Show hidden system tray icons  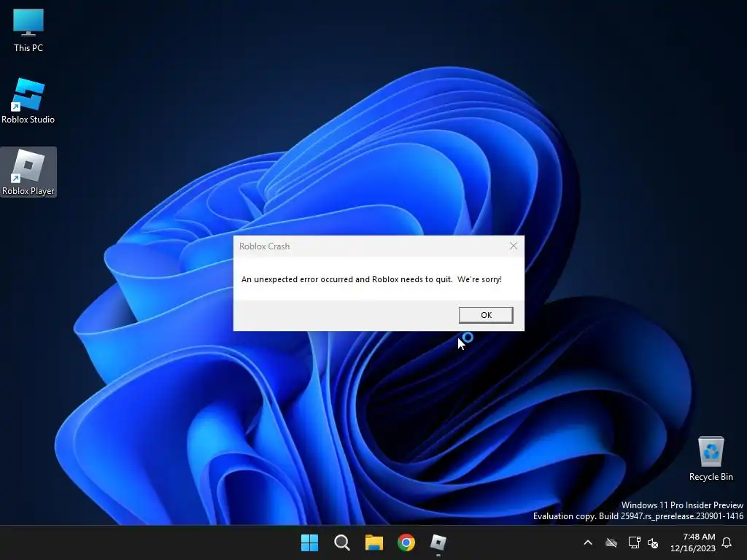588,542
